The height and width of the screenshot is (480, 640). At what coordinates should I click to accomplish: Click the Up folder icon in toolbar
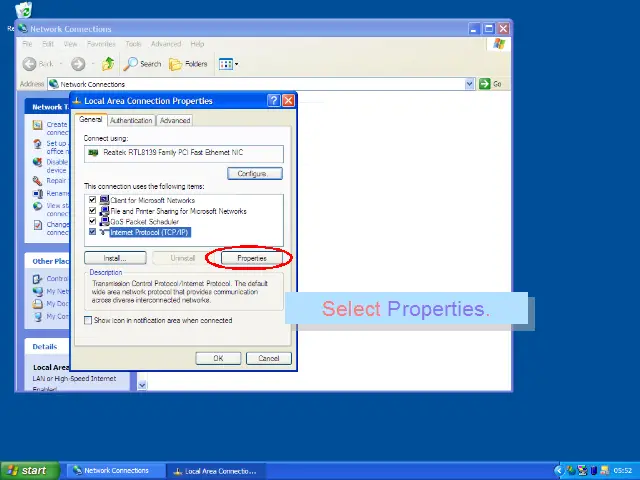click(107, 64)
